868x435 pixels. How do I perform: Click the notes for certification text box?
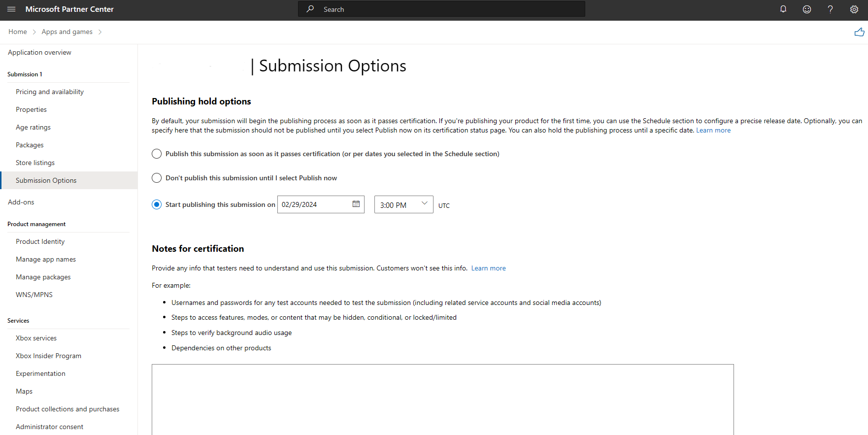[442, 399]
